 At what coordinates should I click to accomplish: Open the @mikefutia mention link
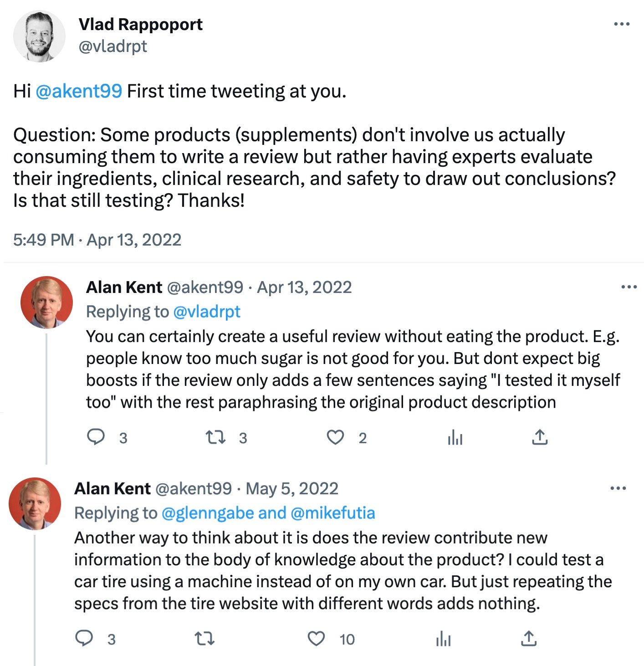(332, 513)
